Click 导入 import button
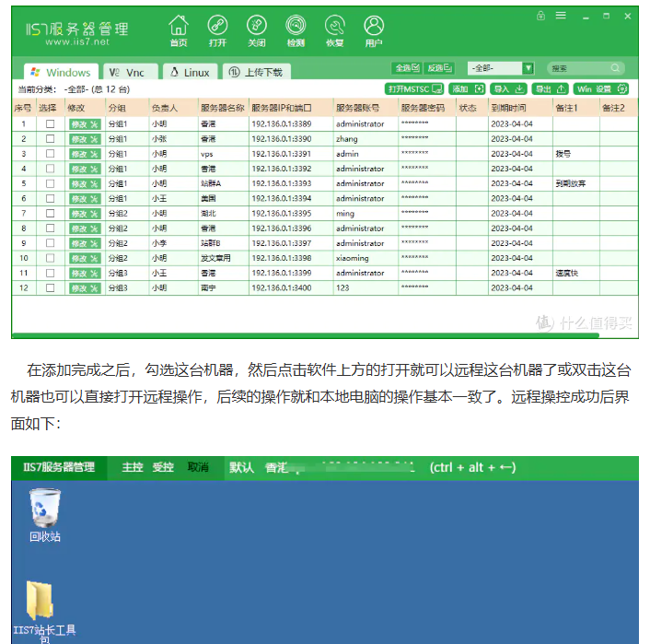Screen dimensions: 650x644 point(508,88)
